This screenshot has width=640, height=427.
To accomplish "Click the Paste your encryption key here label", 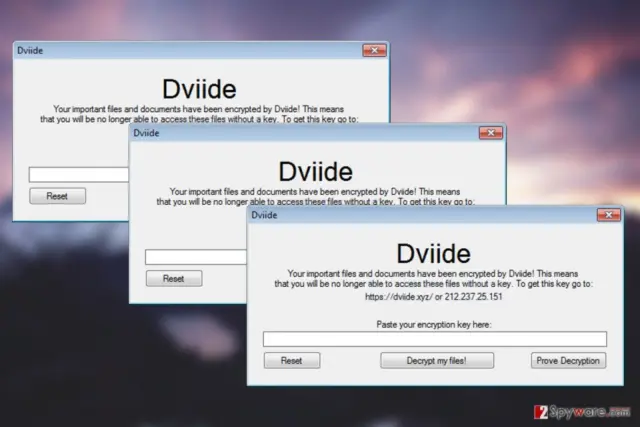I will tap(434, 325).
